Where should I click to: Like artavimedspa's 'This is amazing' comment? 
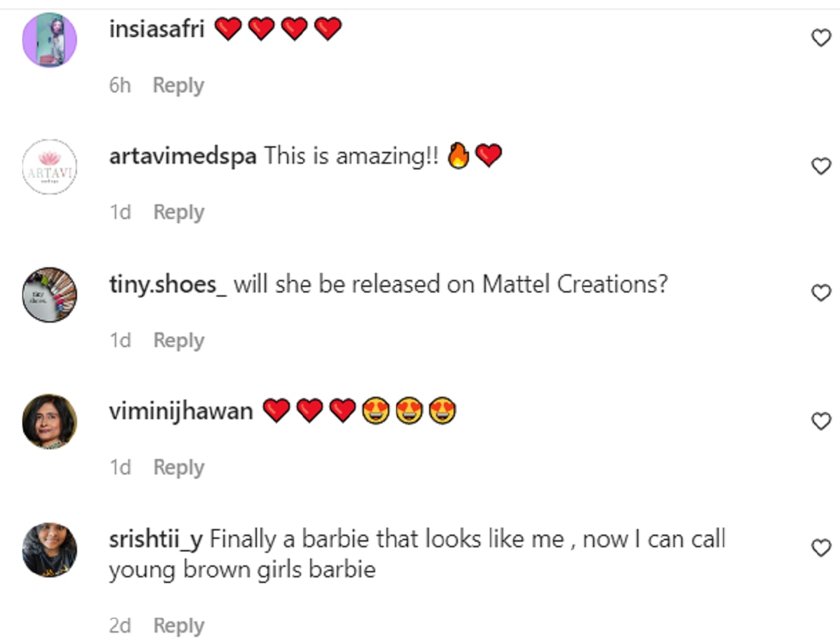pos(820,165)
